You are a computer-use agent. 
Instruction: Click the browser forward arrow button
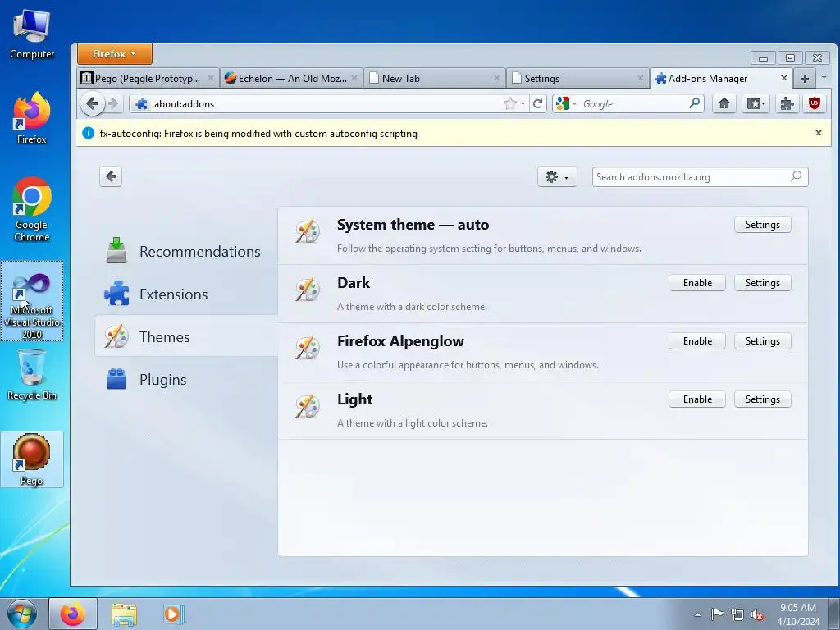pyautogui.click(x=113, y=103)
